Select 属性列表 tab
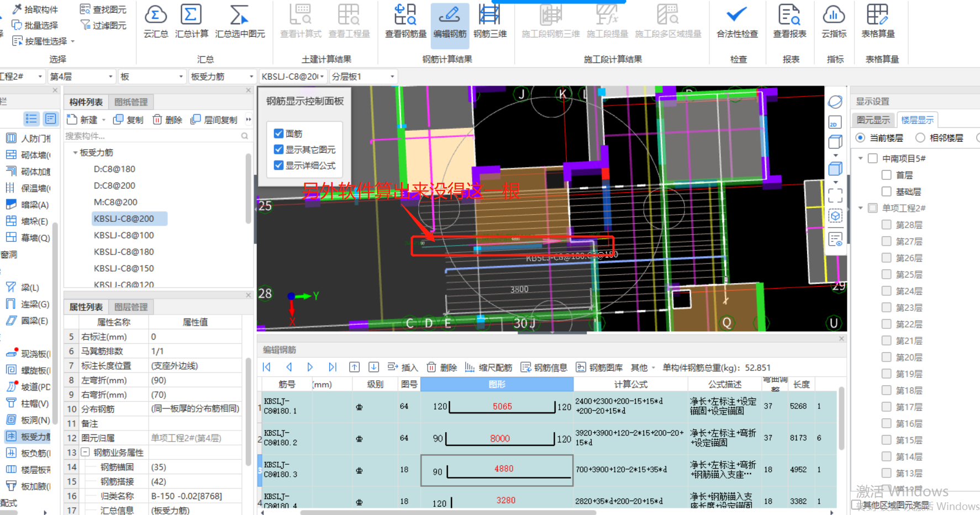The height and width of the screenshot is (515, 980). pos(86,307)
